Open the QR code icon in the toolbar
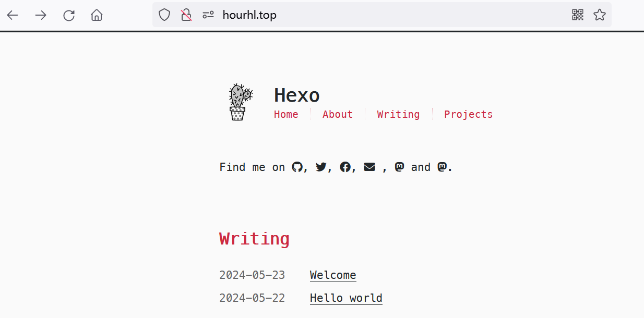 (x=578, y=15)
